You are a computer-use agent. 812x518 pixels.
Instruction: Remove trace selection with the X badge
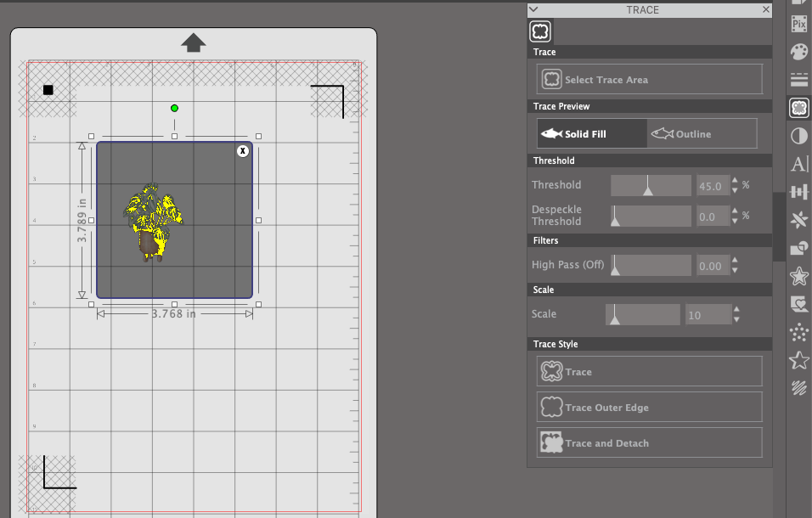243,151
